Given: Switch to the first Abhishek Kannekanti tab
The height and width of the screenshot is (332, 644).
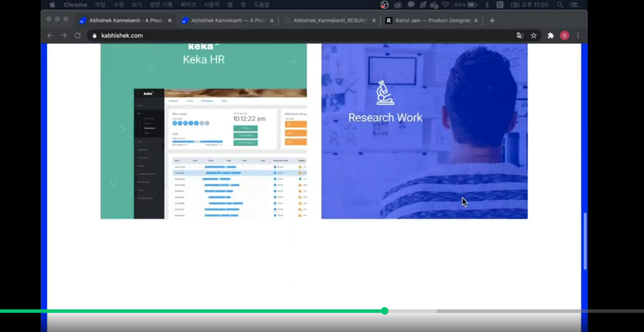Looking at the screenshot, I should [x=126, y=21].
